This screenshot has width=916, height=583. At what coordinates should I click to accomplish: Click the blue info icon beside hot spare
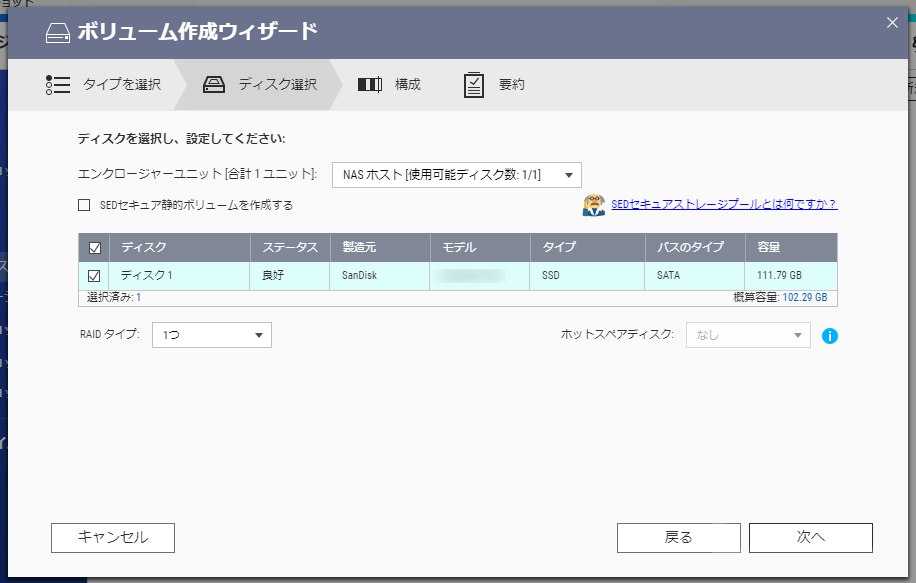tap(830, 336)
